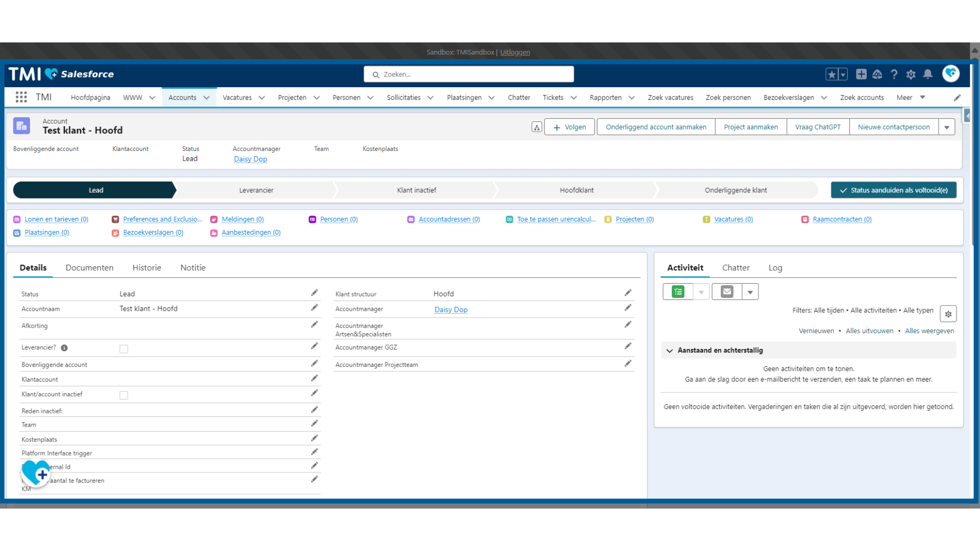The width and height of the screenshot is (980, 551).
Task: Click the Vernieuwen link
Action: [816, 331]
